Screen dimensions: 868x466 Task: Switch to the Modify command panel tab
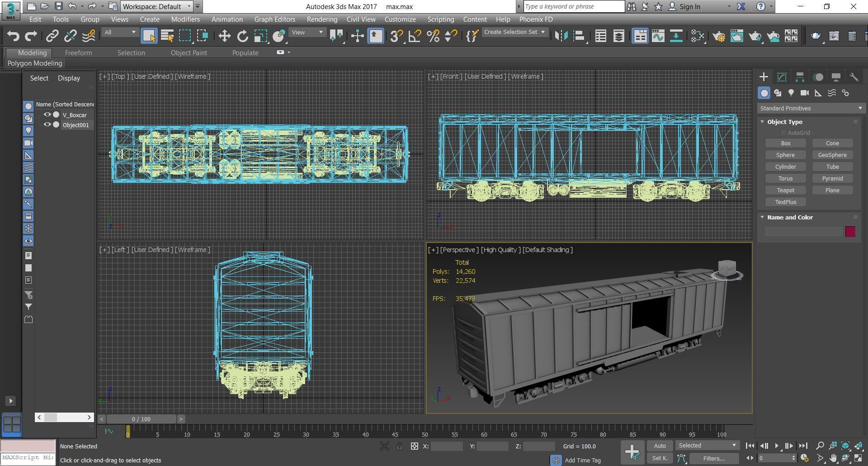pyautogui.click(x=782, y=77)
